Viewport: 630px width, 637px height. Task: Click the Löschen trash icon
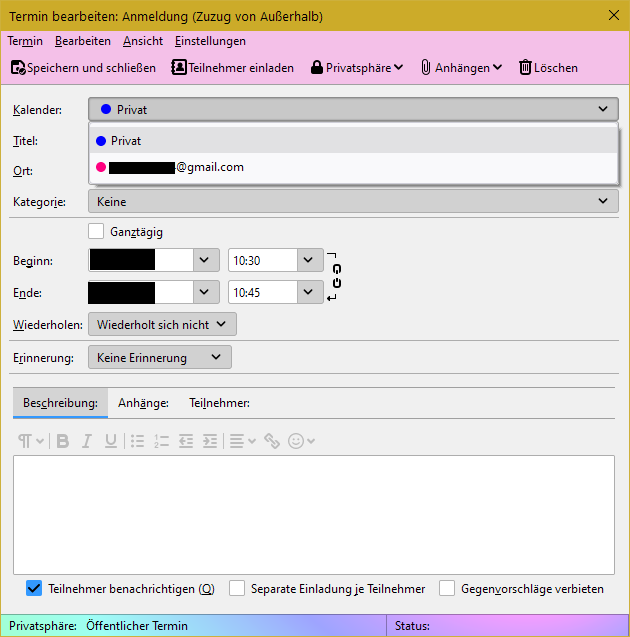[525, 67]
